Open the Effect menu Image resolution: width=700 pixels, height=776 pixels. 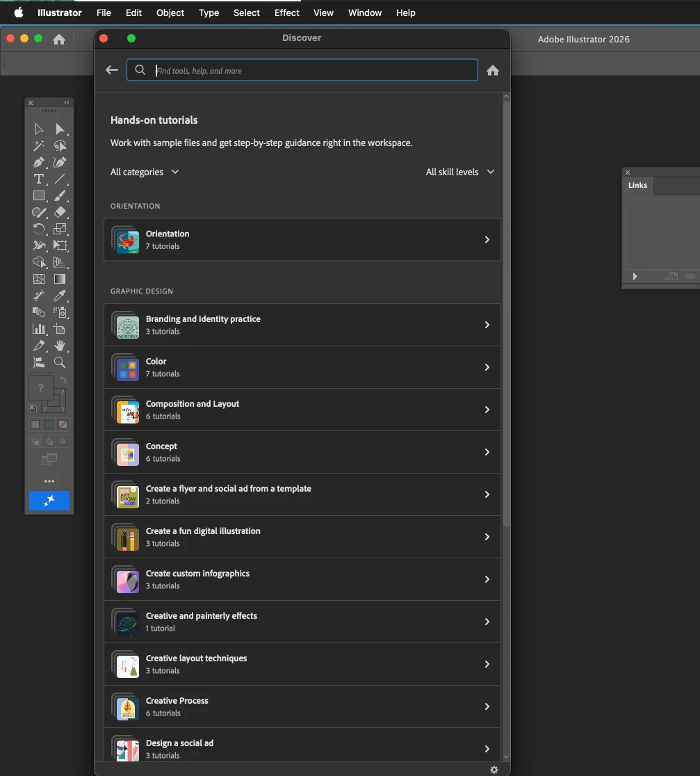287,13
